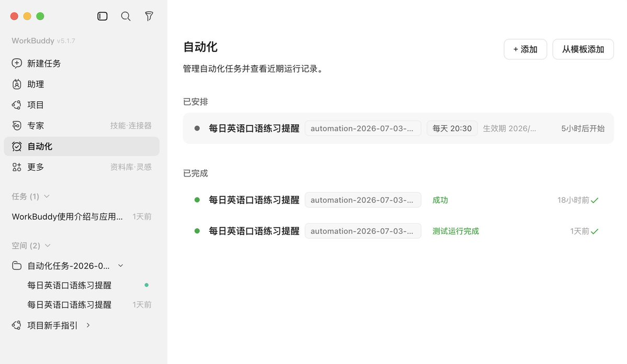Click the + 添加 button
The width and height of the screenshot is (627, 364).
(x=526, y=49)
